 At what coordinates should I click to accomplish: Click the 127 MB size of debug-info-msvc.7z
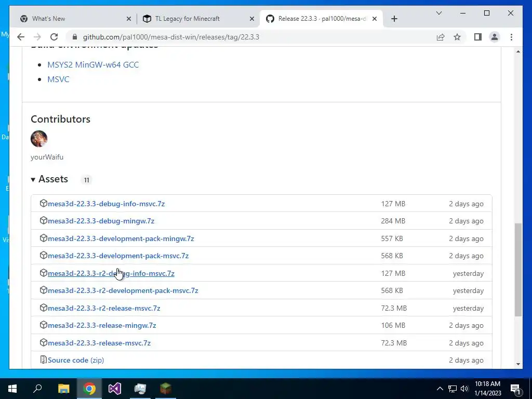click(393, 204)
